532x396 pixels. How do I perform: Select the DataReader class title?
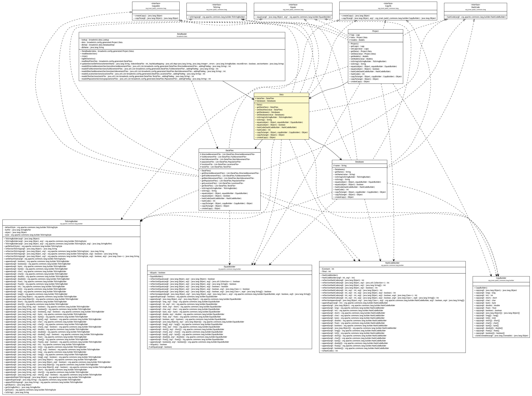point(182,34)
